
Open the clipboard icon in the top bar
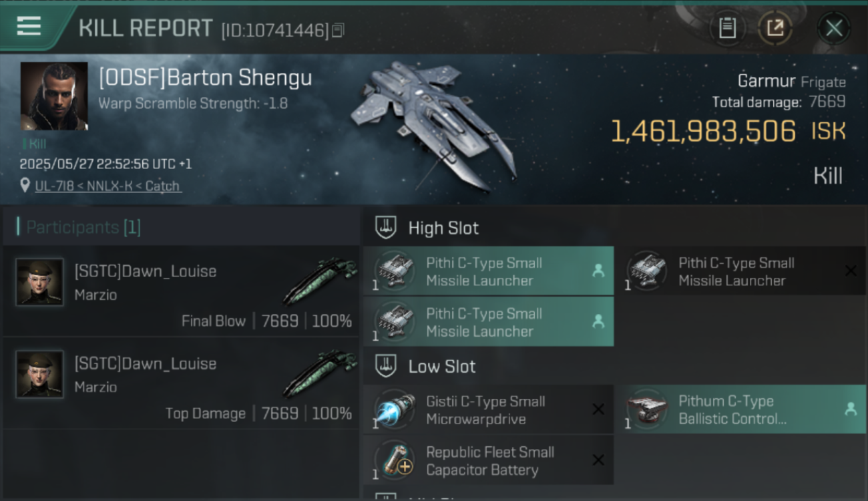(x=727, y=28)
